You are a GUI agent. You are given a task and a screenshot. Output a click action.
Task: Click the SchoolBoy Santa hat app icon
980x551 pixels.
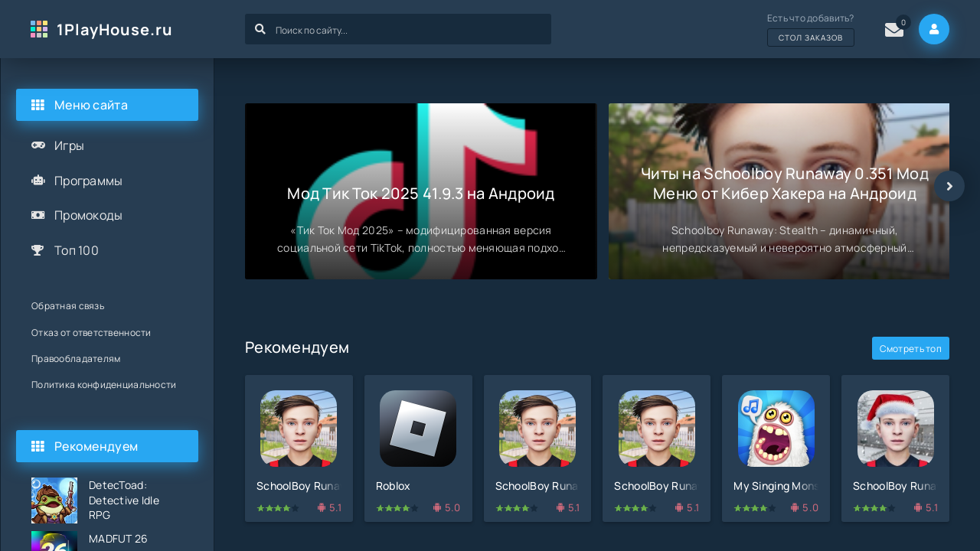click(x=896, y=429)
